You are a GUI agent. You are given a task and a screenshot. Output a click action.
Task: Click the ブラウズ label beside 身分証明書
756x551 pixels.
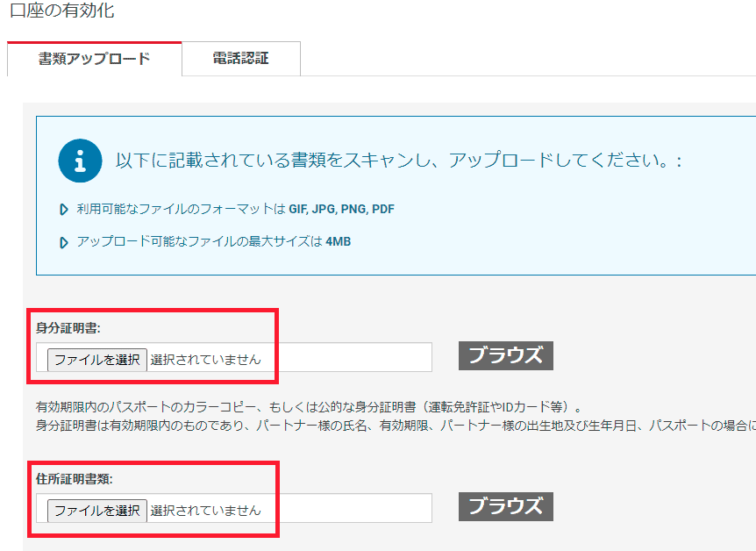pos(505,355)
